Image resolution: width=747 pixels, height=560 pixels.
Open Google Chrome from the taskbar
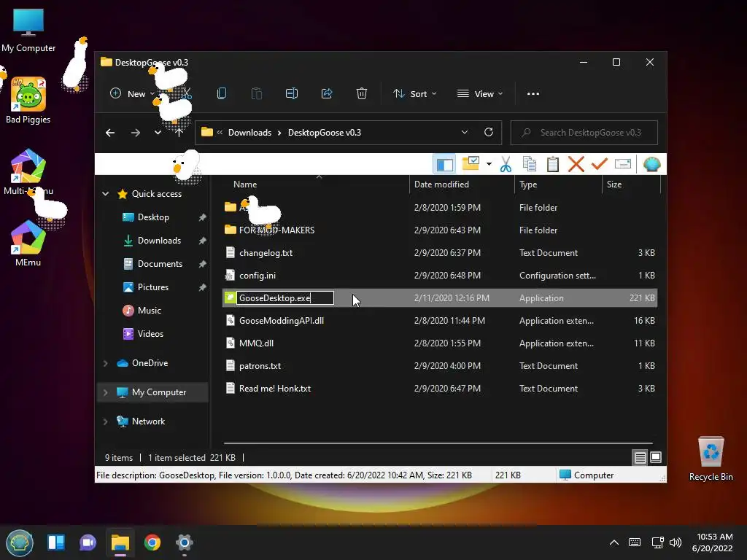[x=152, y=542]
